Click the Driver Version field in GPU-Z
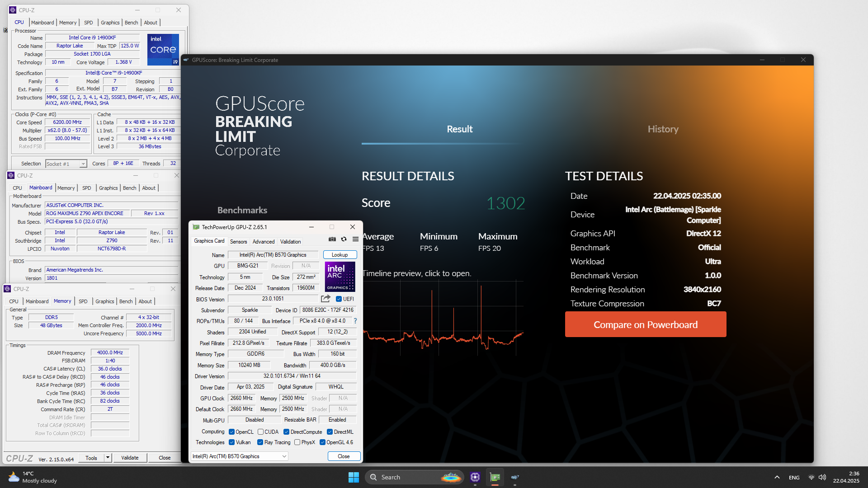This screenshot has height=488, width=868. (x=292, y=376)
